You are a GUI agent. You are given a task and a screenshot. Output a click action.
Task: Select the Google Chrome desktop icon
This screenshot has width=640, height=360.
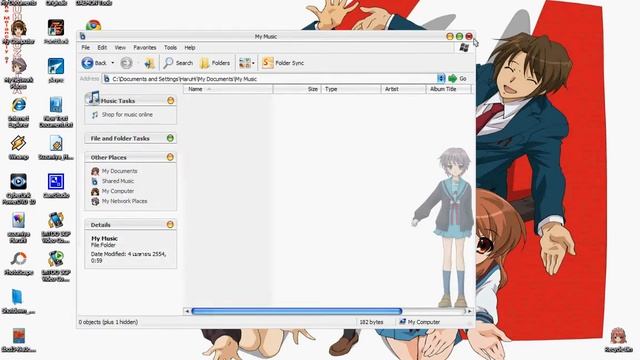(x=93, y=25)
